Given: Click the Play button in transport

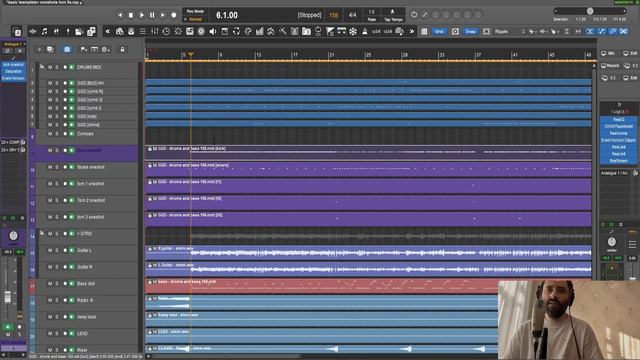Looking at the screenshot, I should point(141,15).
